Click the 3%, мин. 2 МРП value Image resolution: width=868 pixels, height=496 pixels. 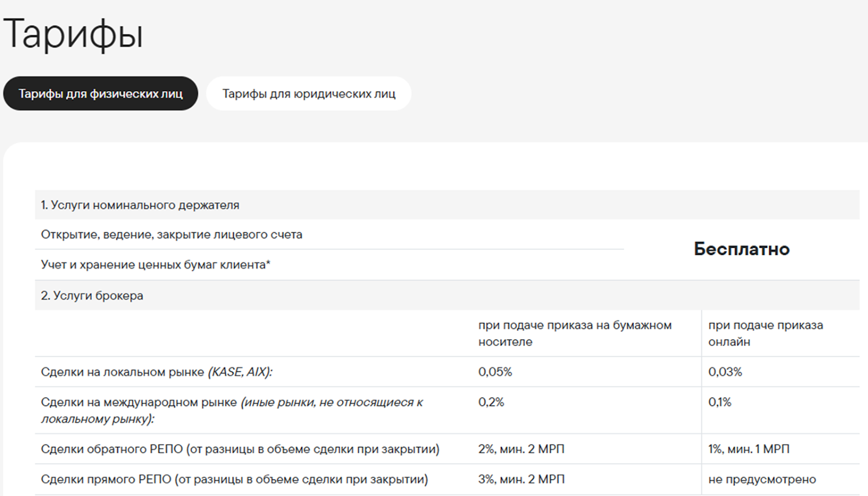521,479
